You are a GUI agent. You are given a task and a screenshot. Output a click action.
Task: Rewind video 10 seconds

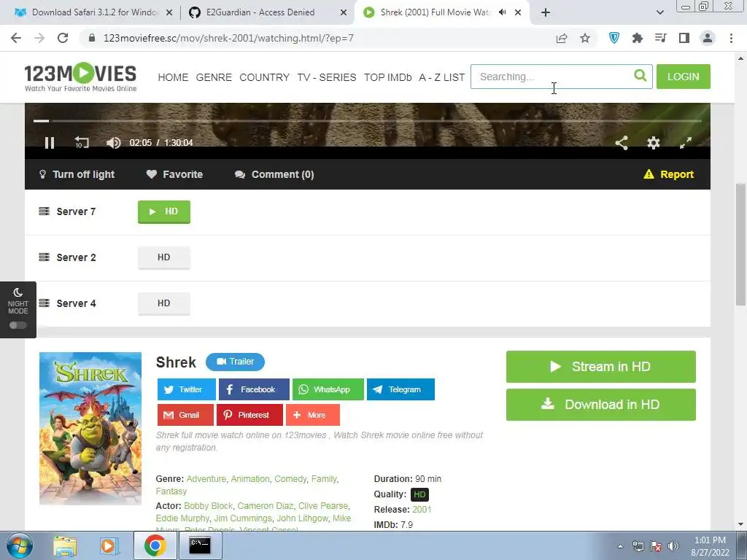pyautogui.click(x=82, y=142)
